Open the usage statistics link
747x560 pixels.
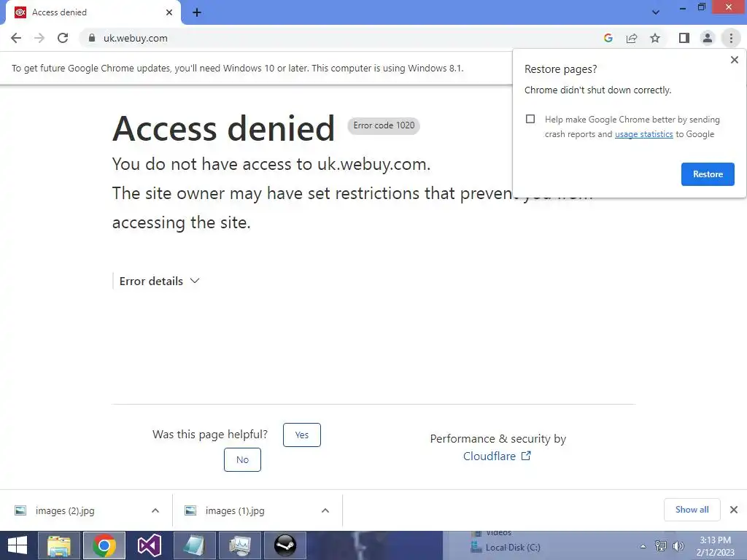click(643, 134)
